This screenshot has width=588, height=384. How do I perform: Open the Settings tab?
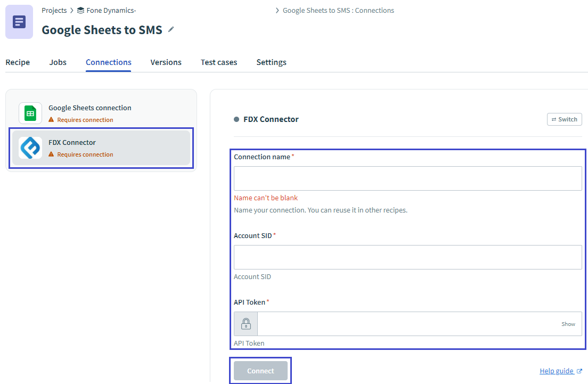[271, 62]
